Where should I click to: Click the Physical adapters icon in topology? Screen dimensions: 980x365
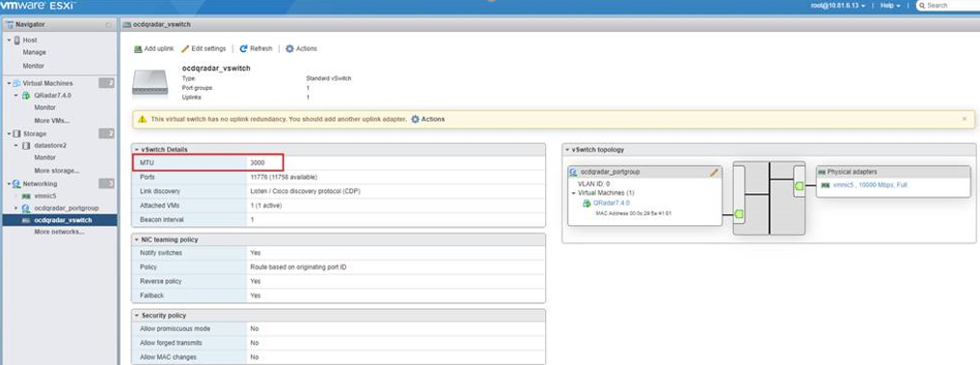823,172
